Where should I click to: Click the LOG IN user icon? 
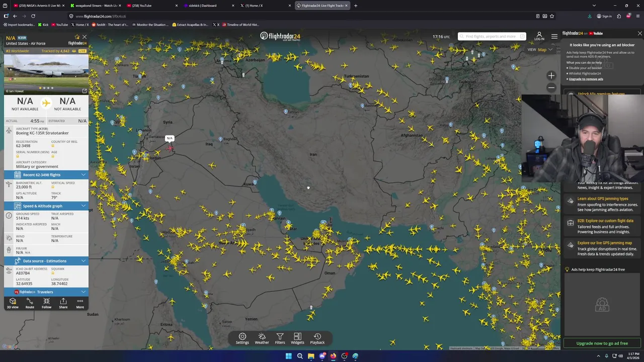coord(539,36)
